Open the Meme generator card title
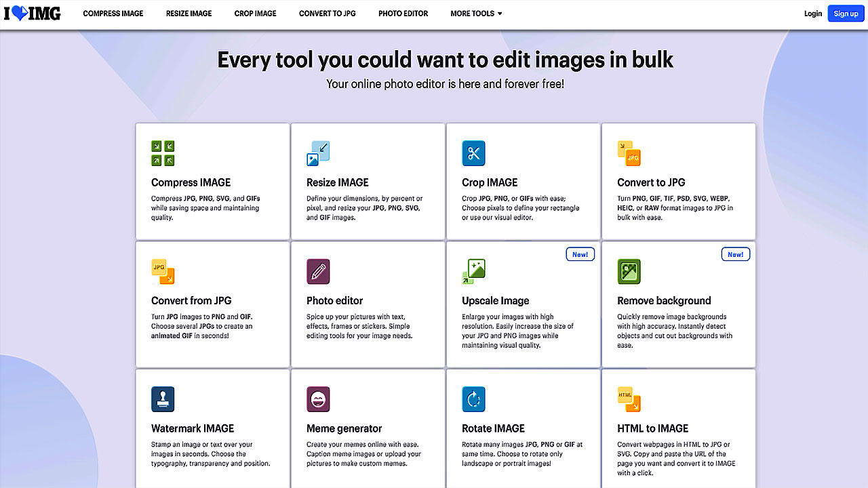The height and width of the screenshot is (488, 868). [344, 428]
